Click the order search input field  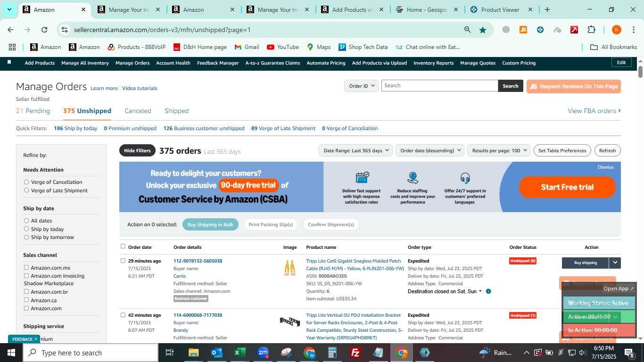[x=439, y=86]
